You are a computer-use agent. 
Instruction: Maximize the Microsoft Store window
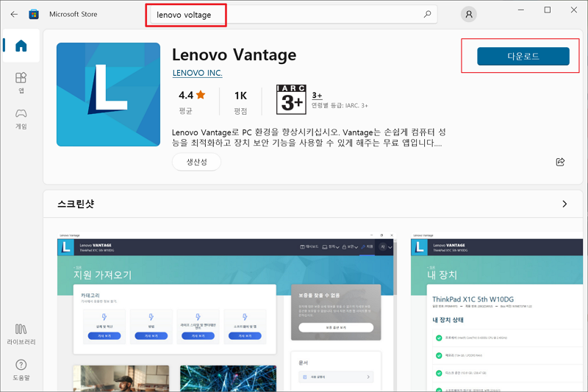(x=548, y=10)
